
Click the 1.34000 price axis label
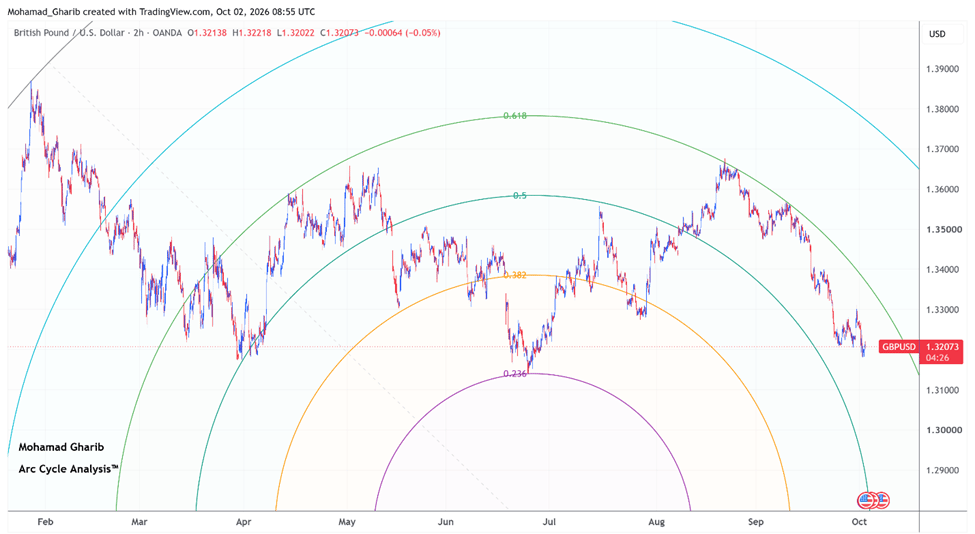tap(943, 270)
